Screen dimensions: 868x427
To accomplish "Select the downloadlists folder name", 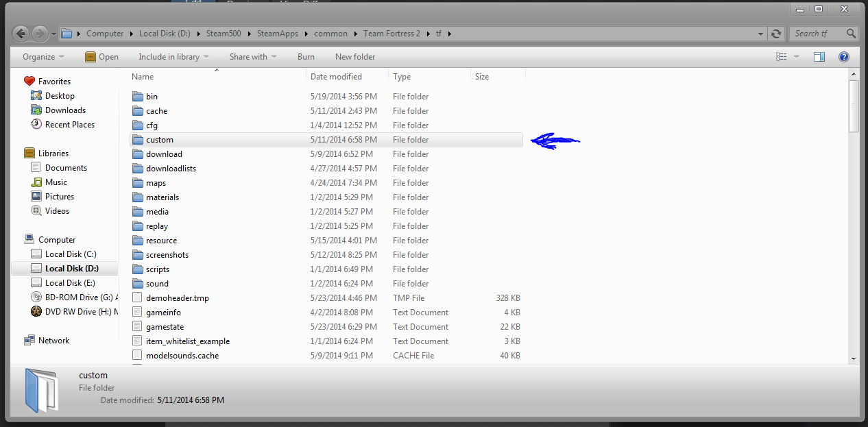I will [171, 169].
